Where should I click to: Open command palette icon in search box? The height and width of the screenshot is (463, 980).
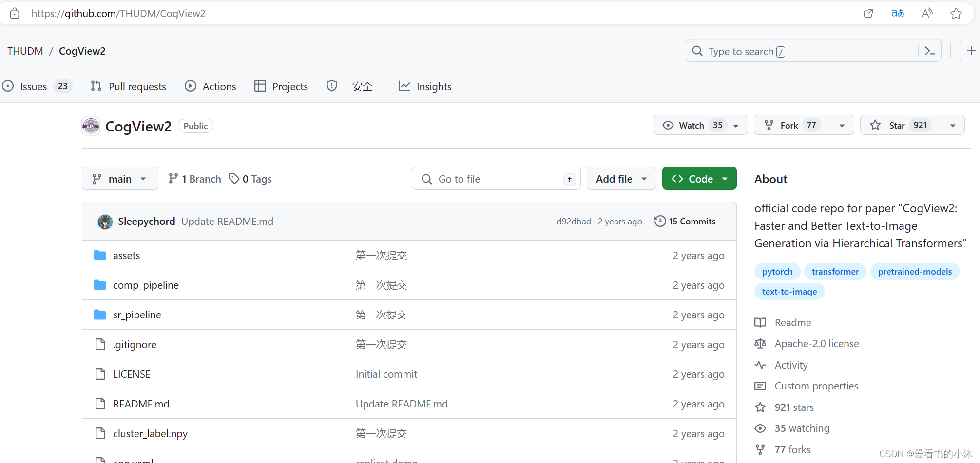point(930,51)
